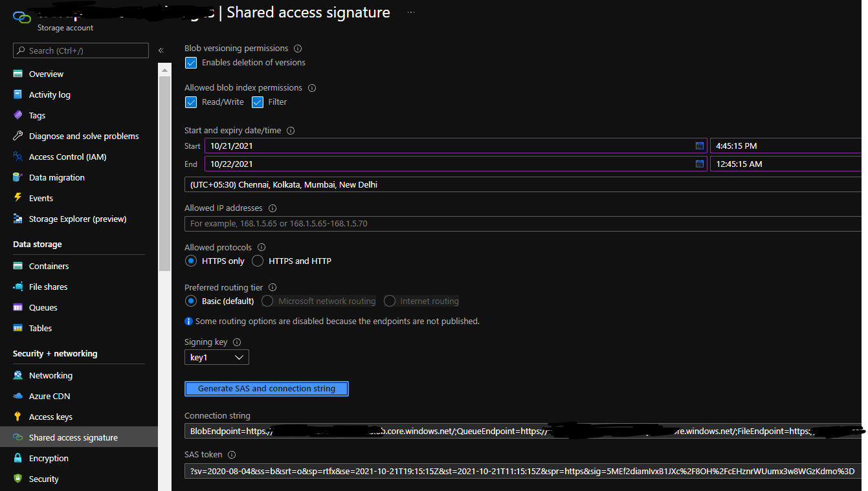Click the Shared access signature icon
This screenshot has width=868, height=491.
(x=18, y=437)
